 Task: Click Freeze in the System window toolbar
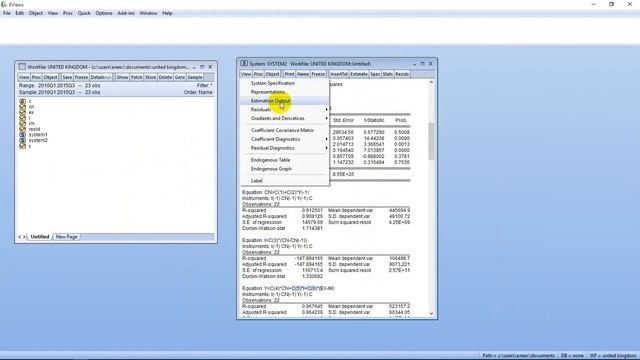pos(318,74)
